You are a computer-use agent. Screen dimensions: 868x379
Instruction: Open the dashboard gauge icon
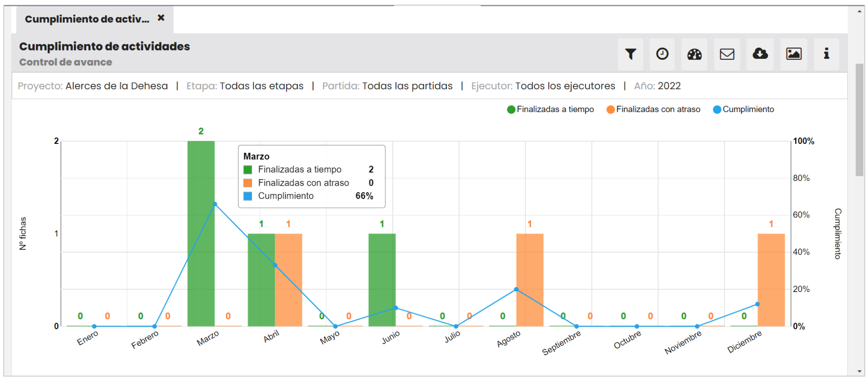pos(694,54)
